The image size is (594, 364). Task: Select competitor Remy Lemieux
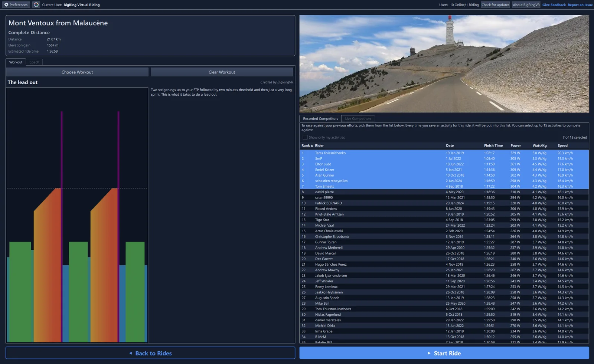click(x=444, y=286)
